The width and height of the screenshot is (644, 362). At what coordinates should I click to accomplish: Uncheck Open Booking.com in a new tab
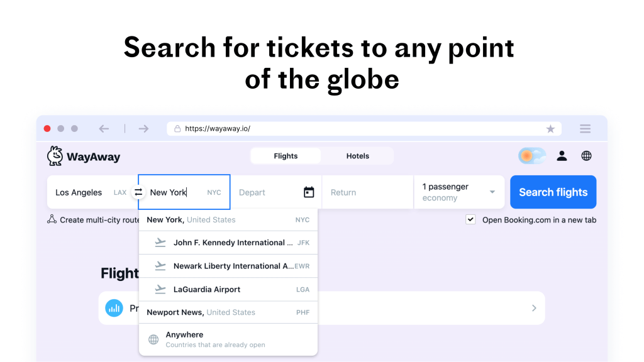pyautogui.click(x=470, y=219)
